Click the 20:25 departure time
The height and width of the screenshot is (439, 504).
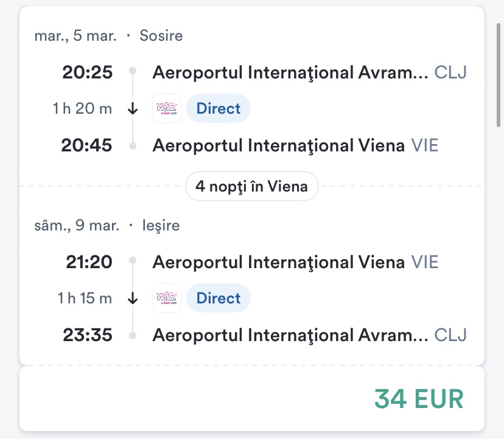click(x=88, y=73)
